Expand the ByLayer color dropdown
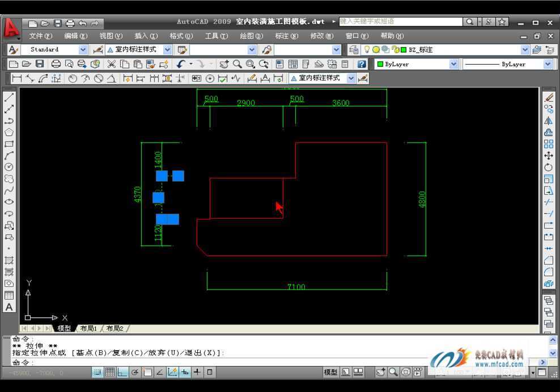 click(x=453, y=64)
